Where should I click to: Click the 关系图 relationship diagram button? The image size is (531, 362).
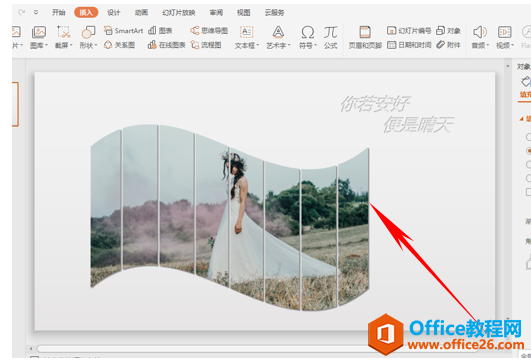[x=120, y=45]
